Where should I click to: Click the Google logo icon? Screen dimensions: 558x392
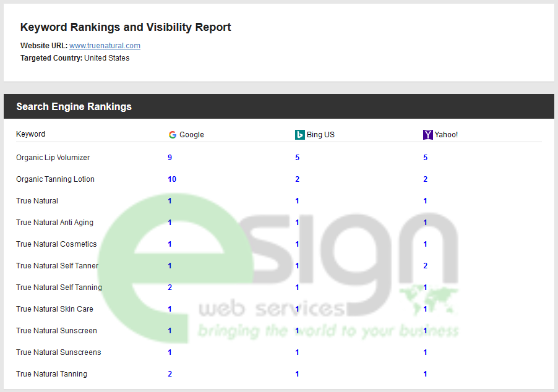(173, 135)
